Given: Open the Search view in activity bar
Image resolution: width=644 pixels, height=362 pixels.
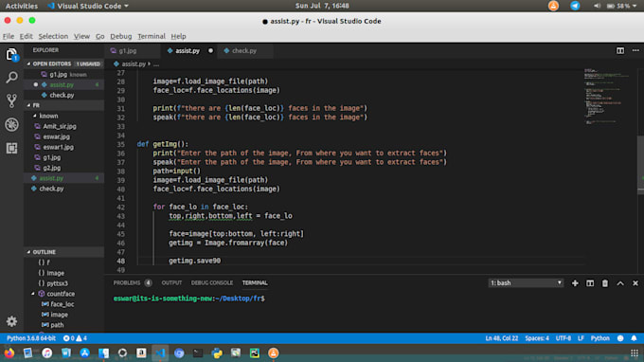Looking at the screenshot, I should (x=11, y=78).
